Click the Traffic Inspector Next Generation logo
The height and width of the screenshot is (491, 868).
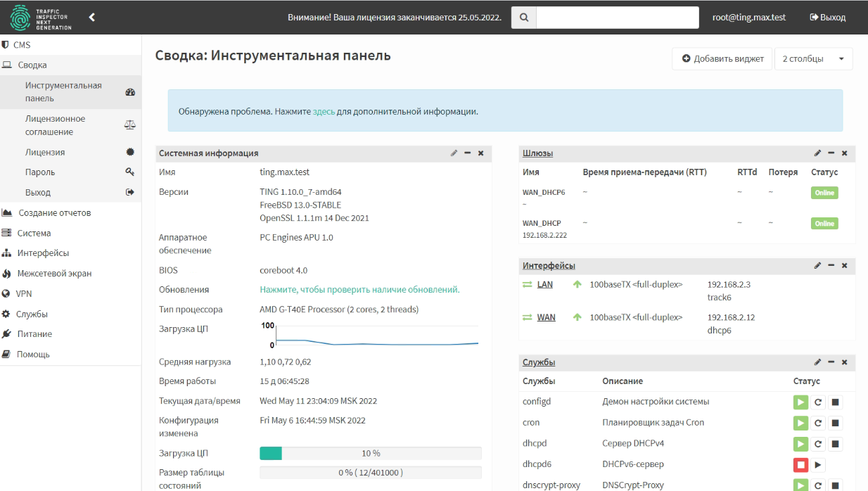click(x=41, y=18)
